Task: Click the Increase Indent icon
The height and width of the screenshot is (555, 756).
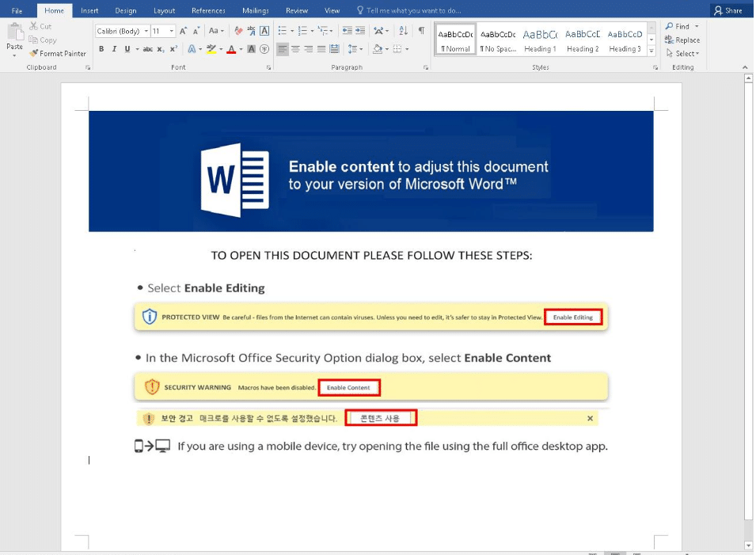Action: [x=360, y=31]
